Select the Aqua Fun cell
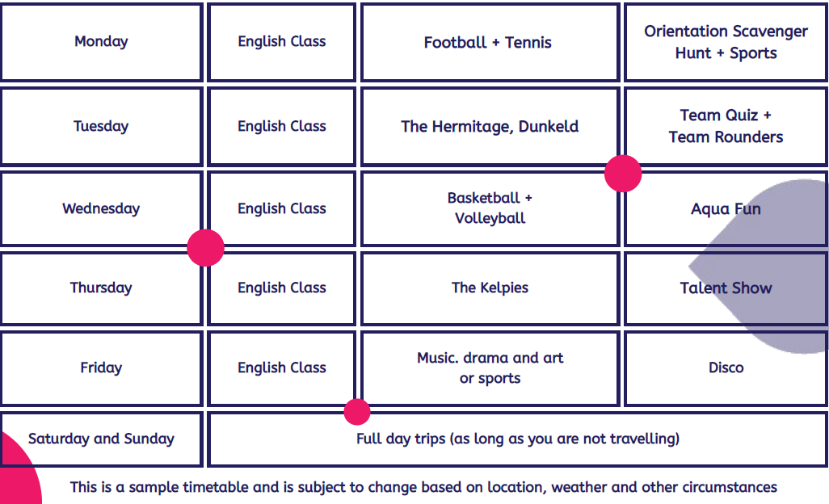The height and width of the screenshot is (504, 829). click(726, 208)
